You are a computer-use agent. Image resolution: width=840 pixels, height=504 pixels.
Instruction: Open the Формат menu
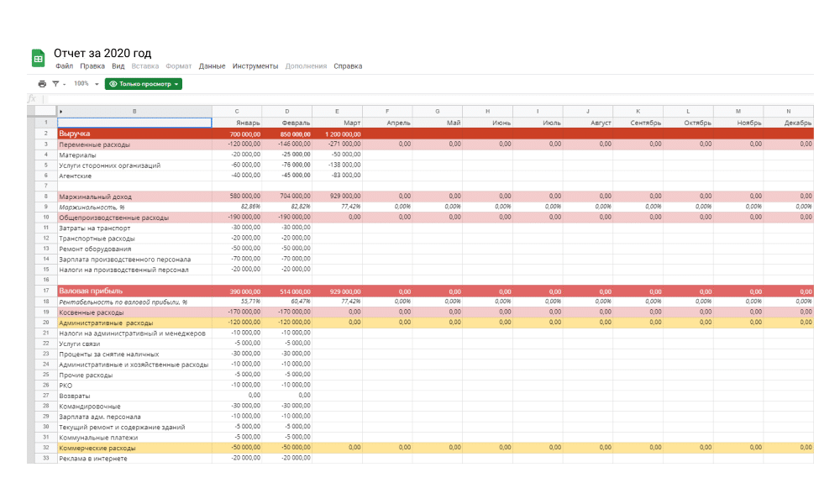tap(178, 66)
